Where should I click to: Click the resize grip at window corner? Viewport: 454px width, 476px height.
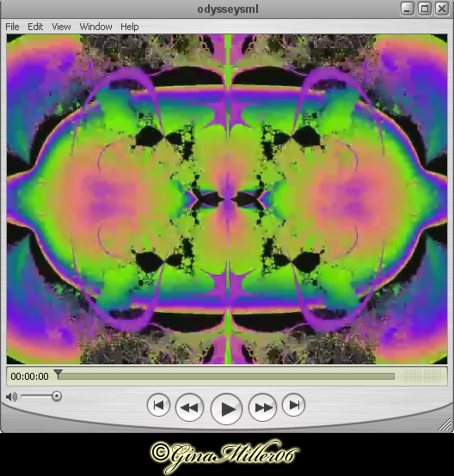445,424
